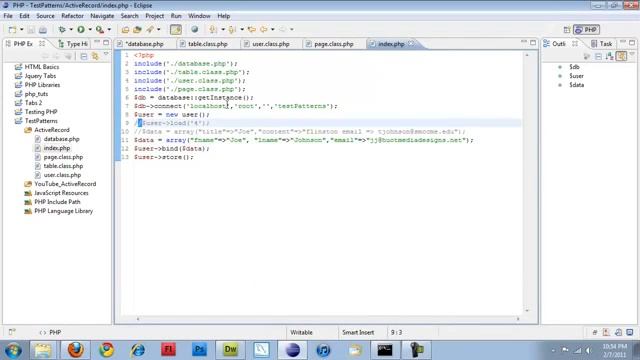Open the Refactor menu
The width and height of the screenshot is (640, 360).
click(x=72, y=16)
